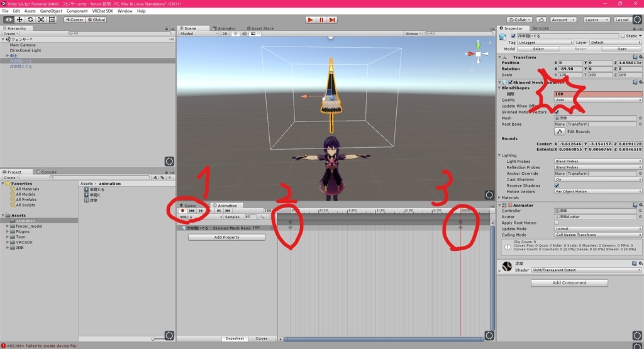Screen dimensions: 644x349
Task: Click the Model Select button
Action: tap(538, 49)
